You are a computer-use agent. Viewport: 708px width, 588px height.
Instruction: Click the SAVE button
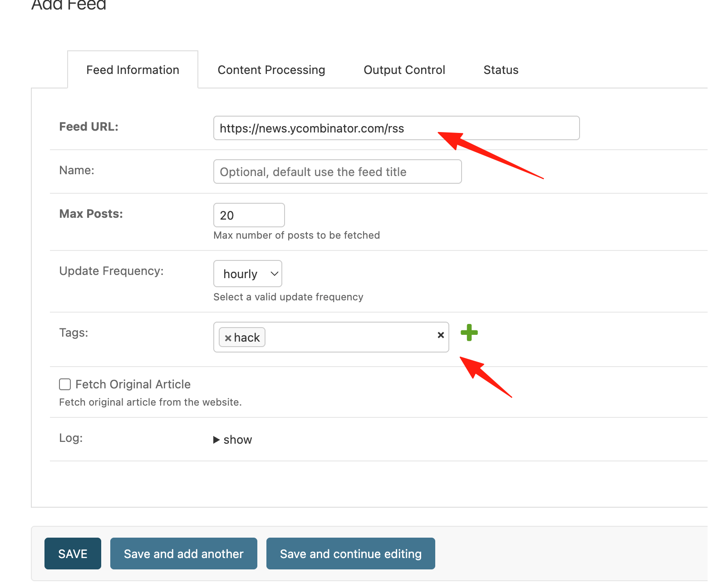(73, 554)
